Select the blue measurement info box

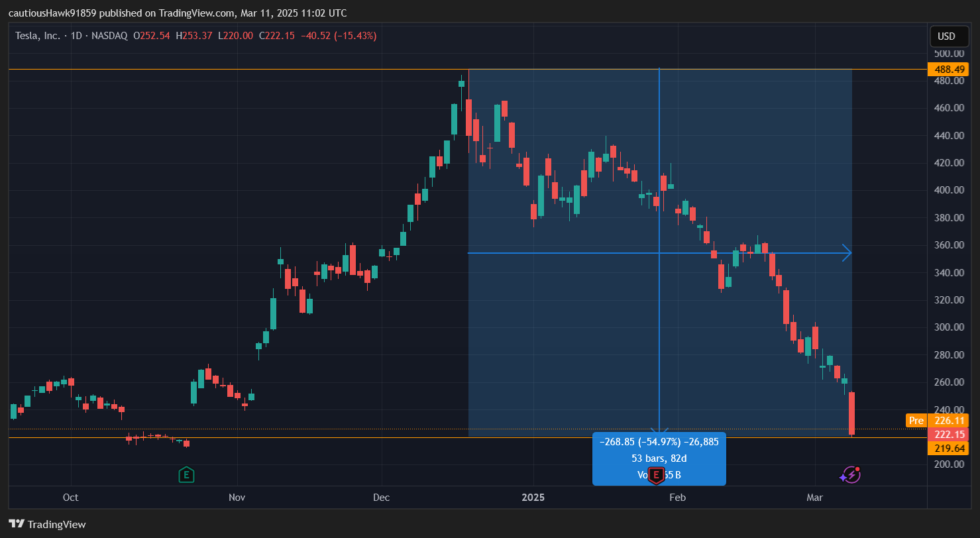point(658,458)
